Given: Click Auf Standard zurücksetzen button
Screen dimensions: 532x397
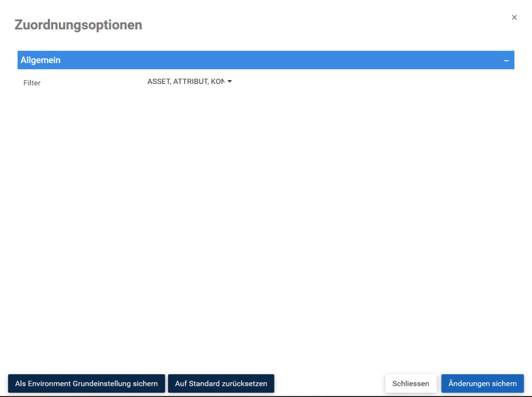Looking at the screenshot, I should pos(221,383).
